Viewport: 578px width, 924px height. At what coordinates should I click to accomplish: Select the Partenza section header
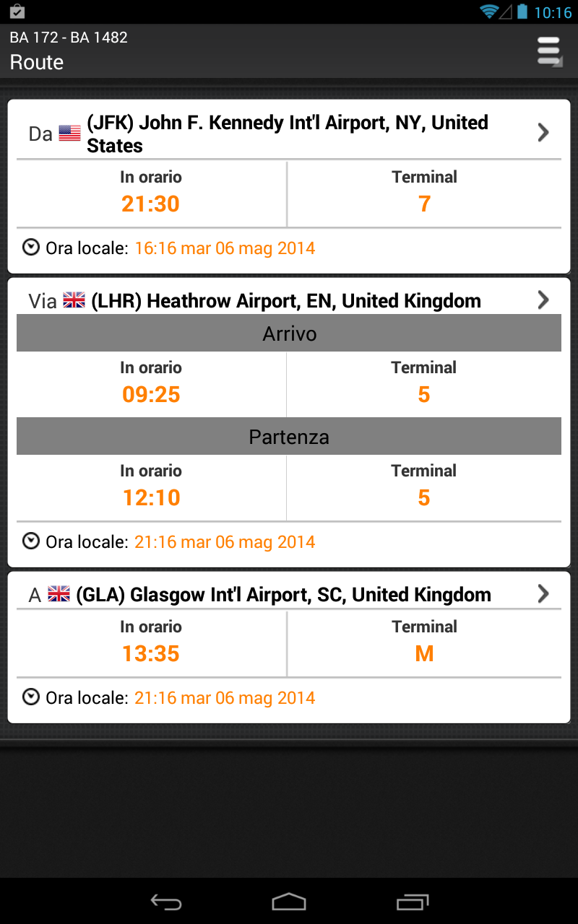click(x=289, y=437)
